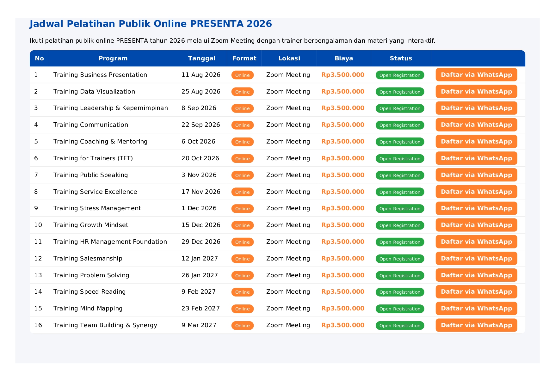This screenshot has width=555, height=392.
Task: Click the date '6 Oct 2026'
Action: 198,142
